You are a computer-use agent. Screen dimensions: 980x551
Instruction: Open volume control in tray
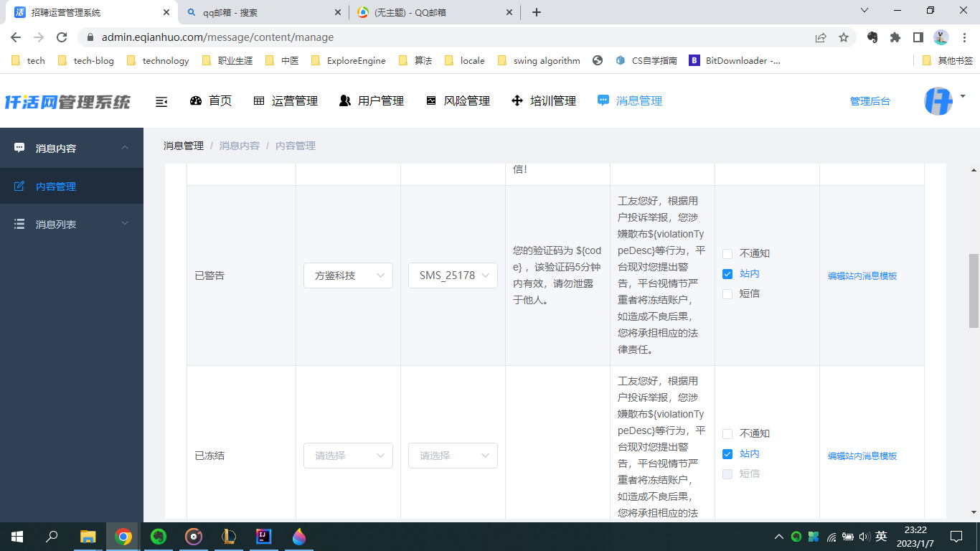(864, 537)
